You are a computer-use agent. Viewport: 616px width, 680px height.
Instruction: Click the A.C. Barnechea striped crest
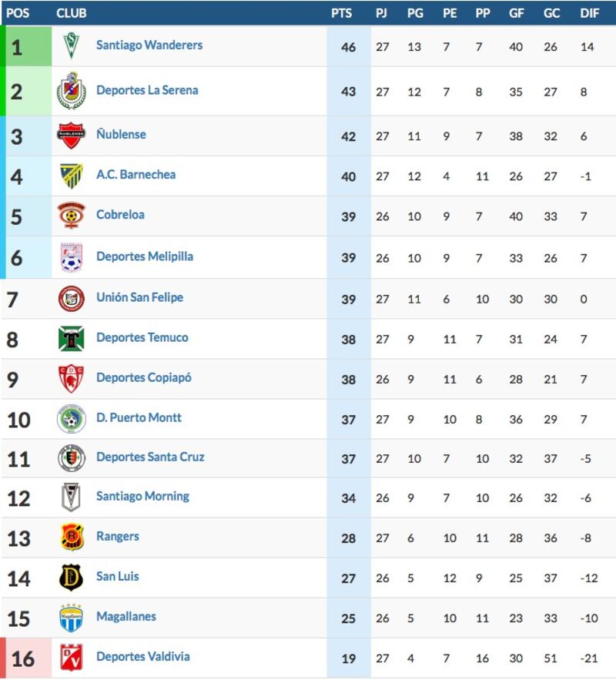coord(72,176)
